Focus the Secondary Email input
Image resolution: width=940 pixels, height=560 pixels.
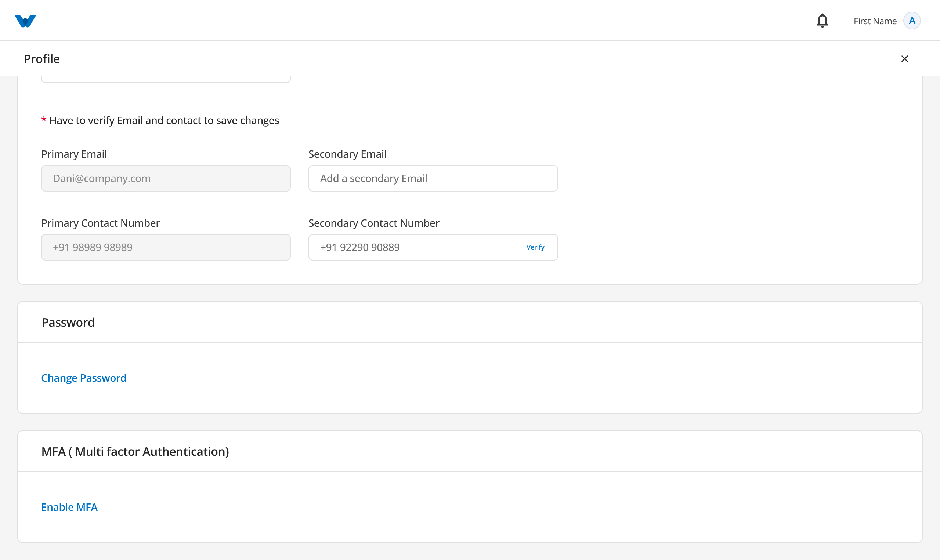(433, 178)
